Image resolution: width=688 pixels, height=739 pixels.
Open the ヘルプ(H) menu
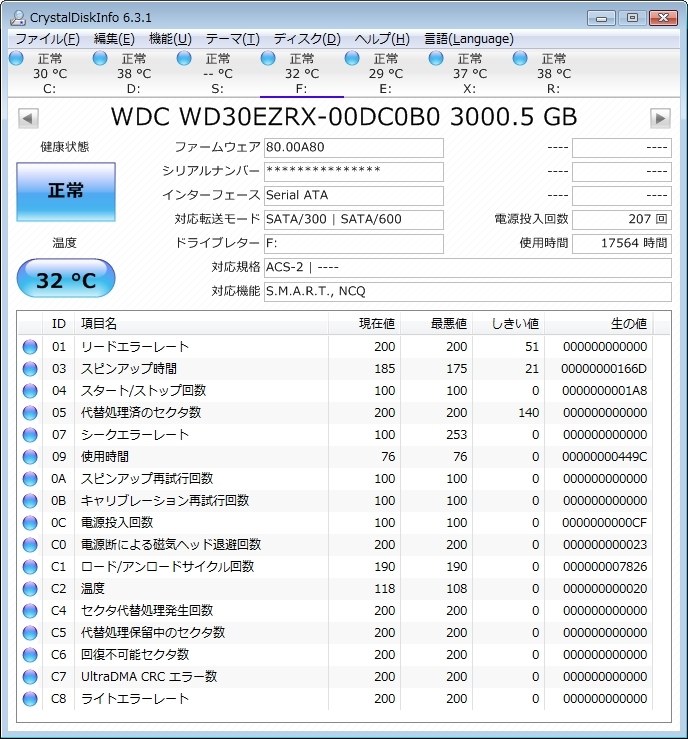[382, 39]
